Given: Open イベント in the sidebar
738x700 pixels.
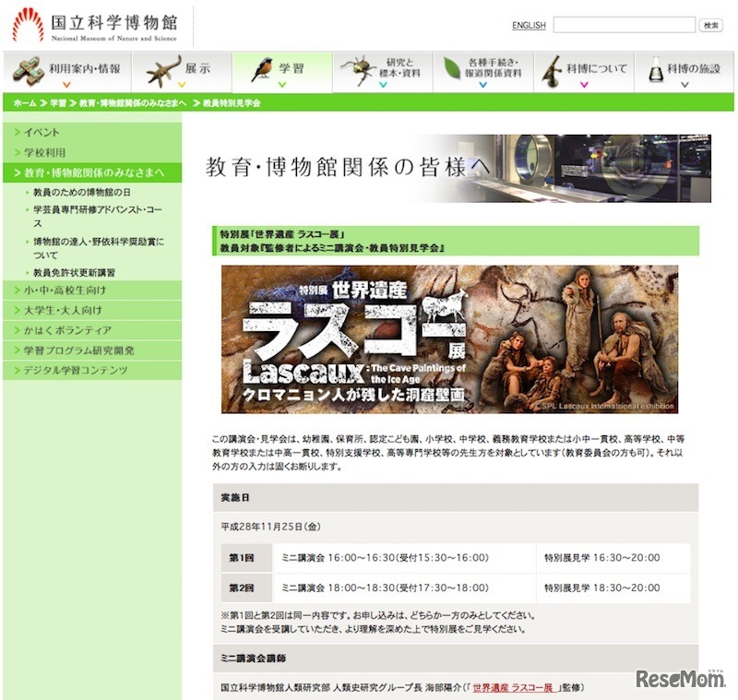Looking at the screenshot, I should pos(92,132).
